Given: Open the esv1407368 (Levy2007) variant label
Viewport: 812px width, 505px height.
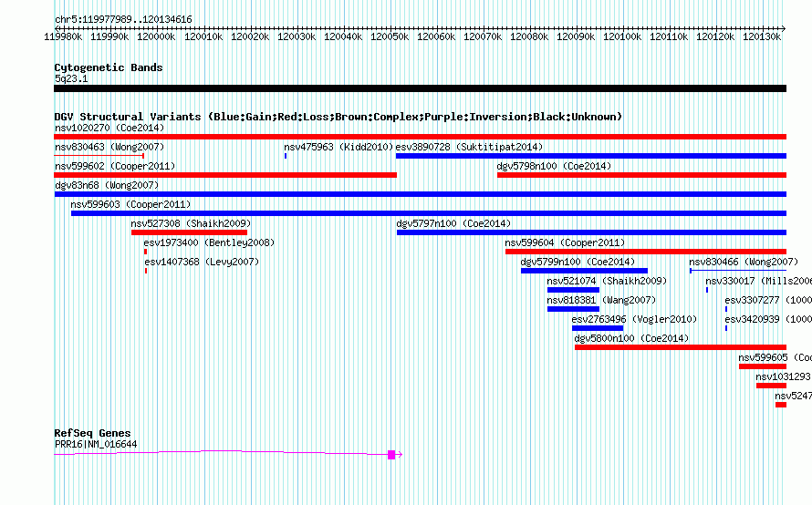Looking at the screenshot, I should (x=202, y=262).
